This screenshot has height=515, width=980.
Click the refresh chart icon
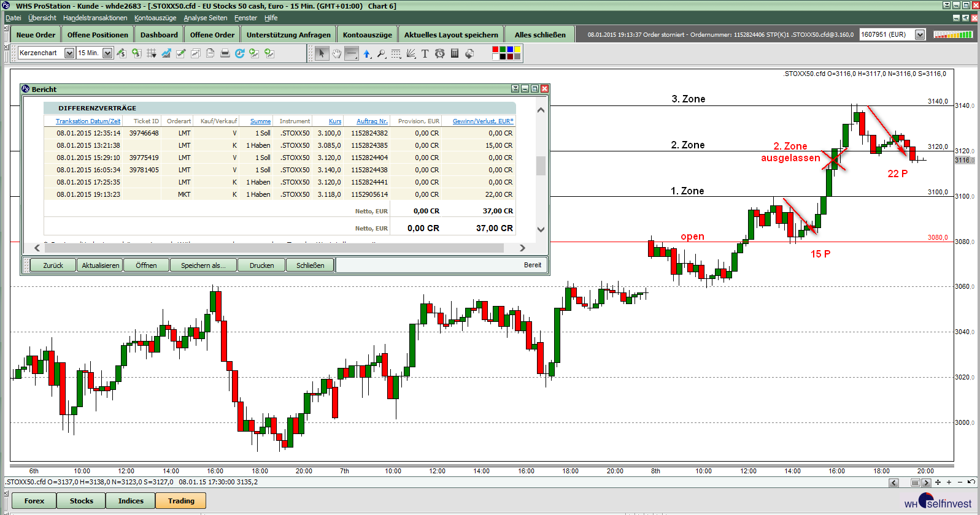[x=239, y=53]
